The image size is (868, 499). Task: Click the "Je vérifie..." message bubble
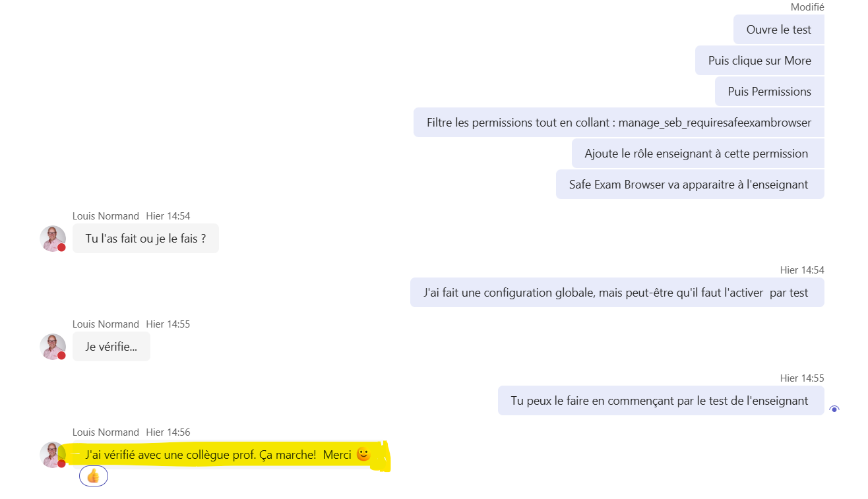click(111, 347)
